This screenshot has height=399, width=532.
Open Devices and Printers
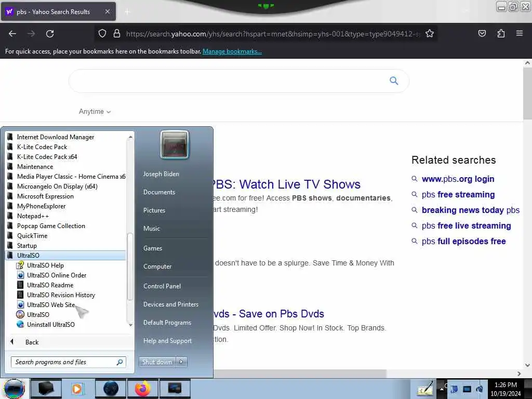coord(170,304)
